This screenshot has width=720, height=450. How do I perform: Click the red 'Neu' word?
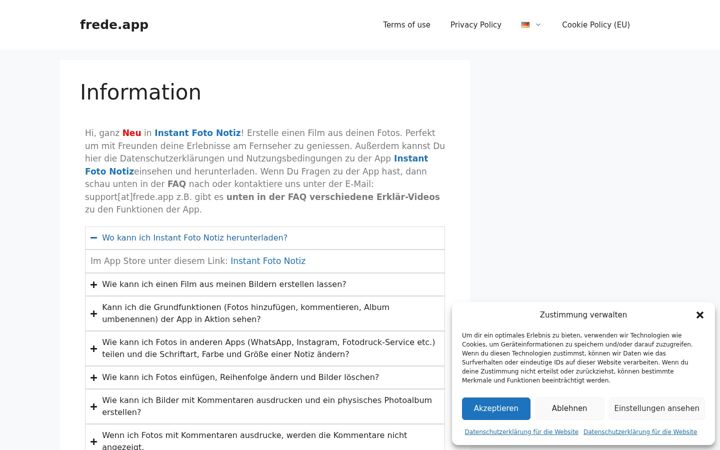click(x=132, y=133)
